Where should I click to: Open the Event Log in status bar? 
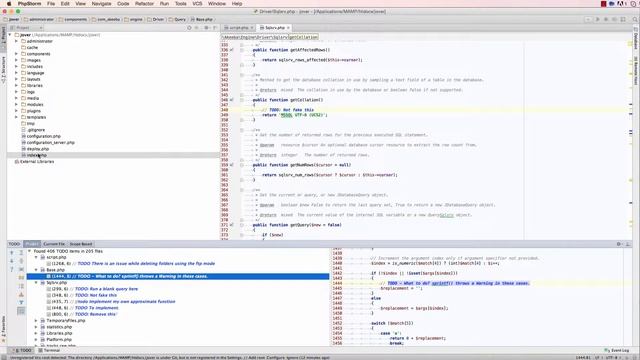[x=617, y=350]
